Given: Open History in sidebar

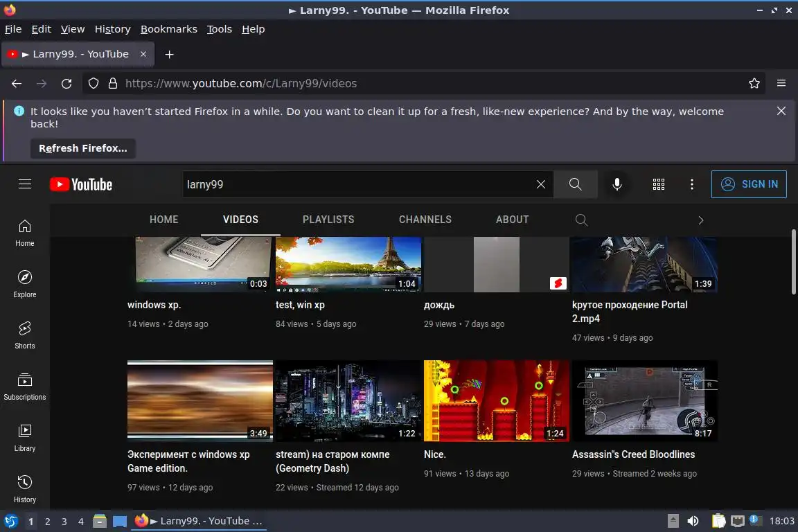Looking at the screenshot, I should pos(25,489).
